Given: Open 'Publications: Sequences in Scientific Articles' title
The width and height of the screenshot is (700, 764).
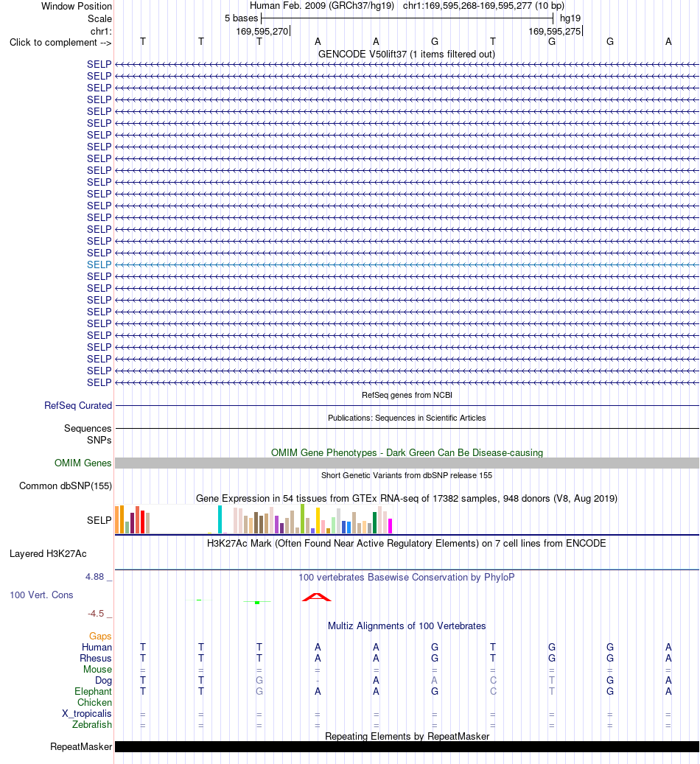Looking at the screenshot, I should 407,418.
